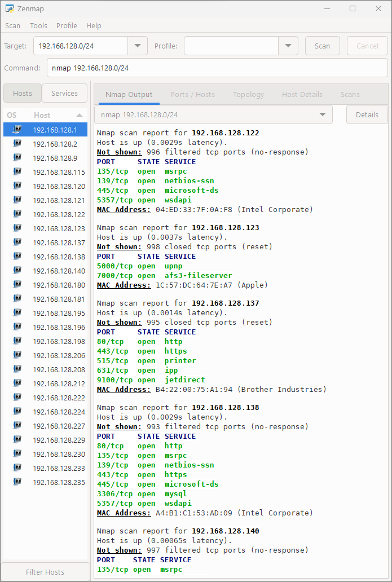Click the OS icon beside host 192.168.128.2
The width and height of the screenshot is (392, 582).
point(17,144)
